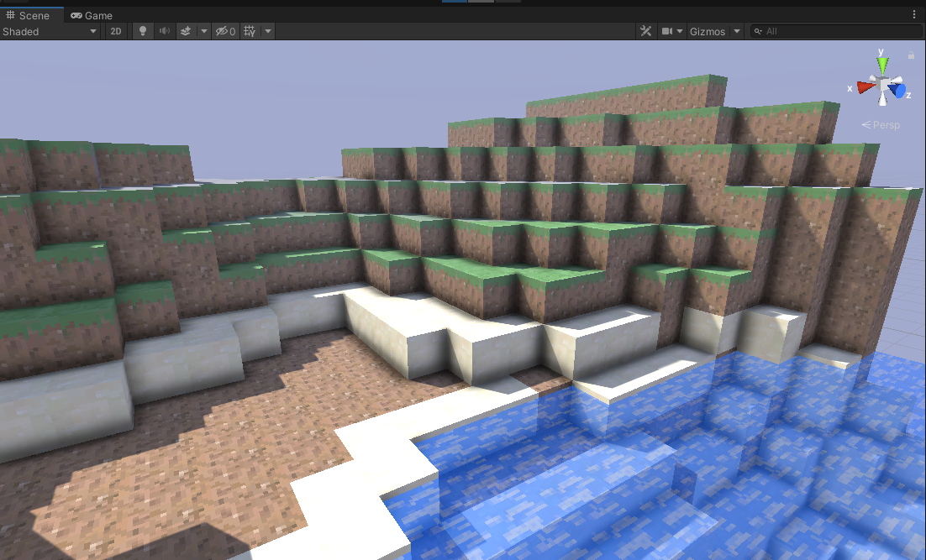Click the green Y axis gizmo cone
Viewport: 926px width, 560px height.
coord(882,65)
